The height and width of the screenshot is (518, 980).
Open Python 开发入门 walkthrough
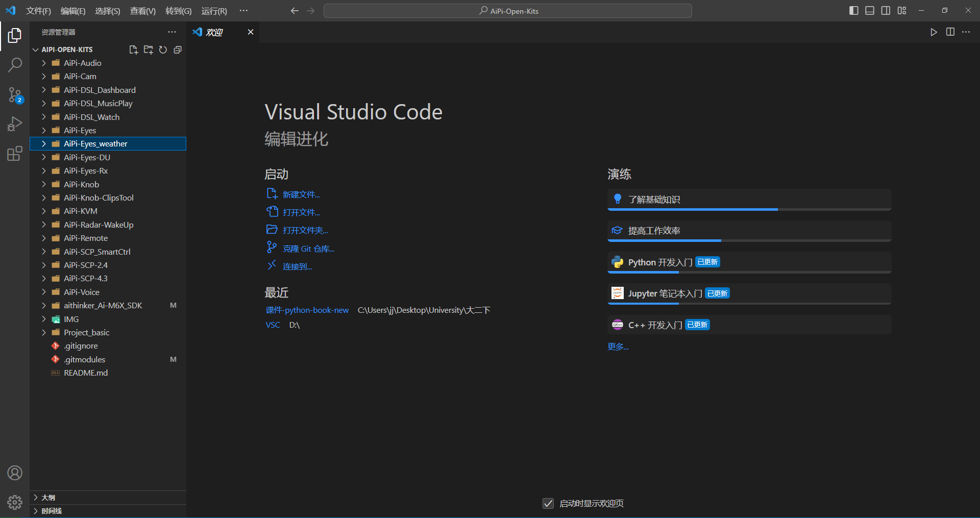(749, 262)
